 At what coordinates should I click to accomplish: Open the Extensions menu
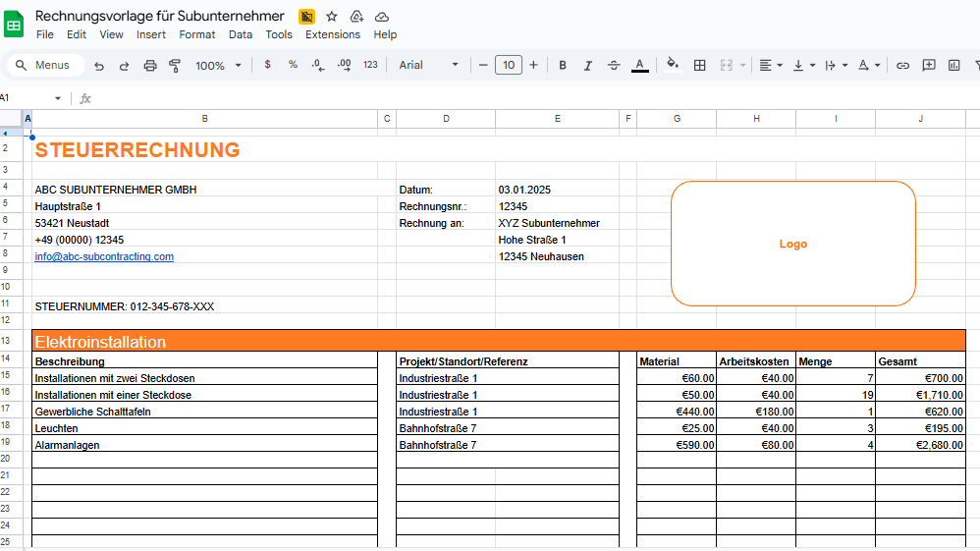[x=333, y=34]
